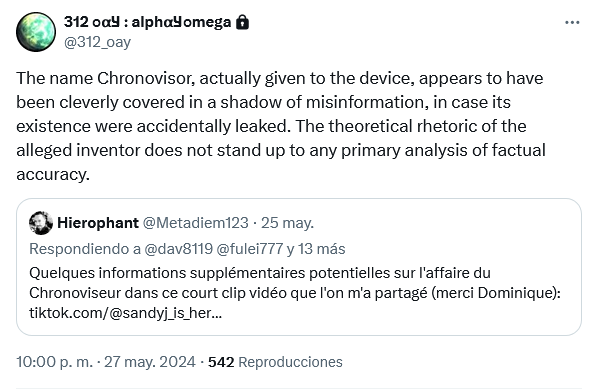Click the 25 may. date of quoted tweet

tap(287, 223)
